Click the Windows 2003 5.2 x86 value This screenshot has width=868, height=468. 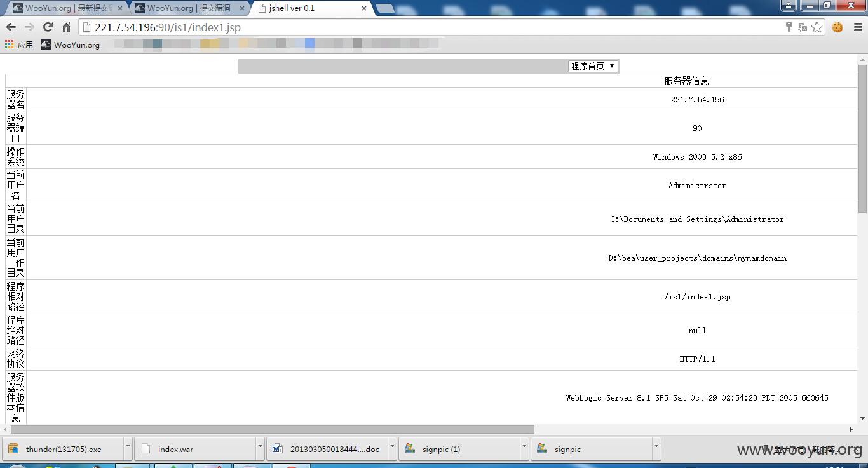pos(697,156)
